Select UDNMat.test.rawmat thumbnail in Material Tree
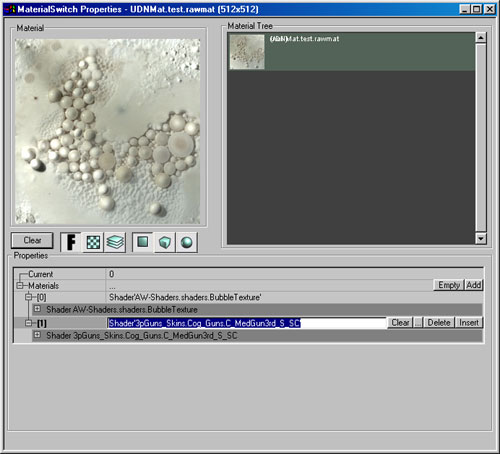 pyautogui.click(x=247, y=52)
